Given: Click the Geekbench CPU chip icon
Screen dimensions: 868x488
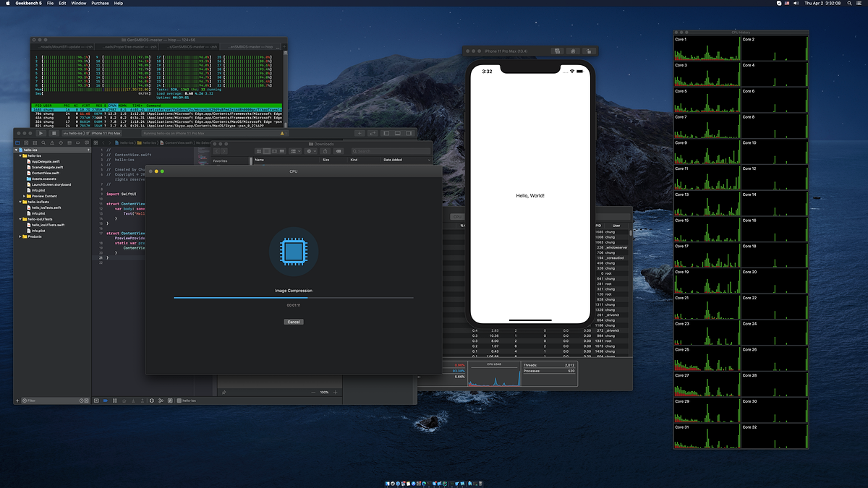Looking at the screenshot, I should (x=293, y=252).
